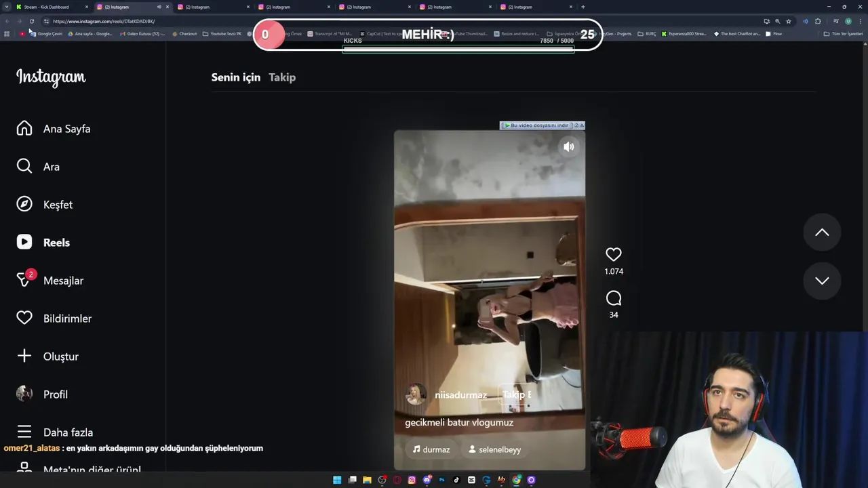This screenshot has width=868, height=488.
Task: Switch to the Senin için tab
Action: pos(236,77)
